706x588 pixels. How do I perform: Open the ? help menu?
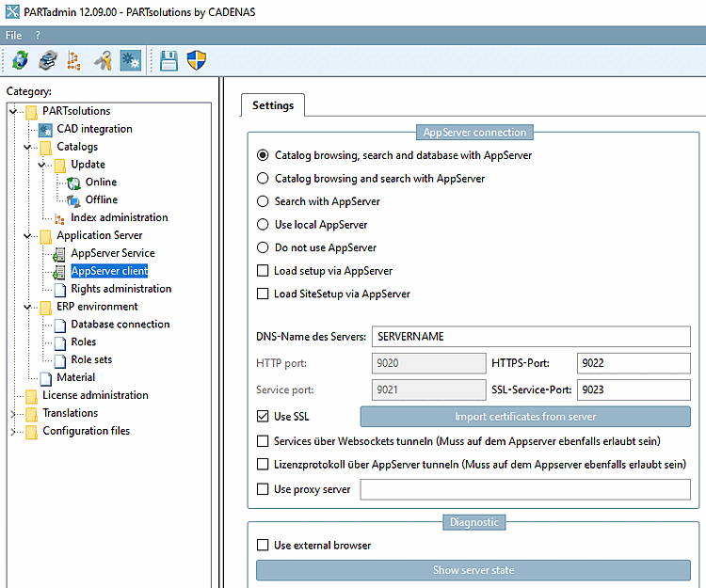pos(38,35)
